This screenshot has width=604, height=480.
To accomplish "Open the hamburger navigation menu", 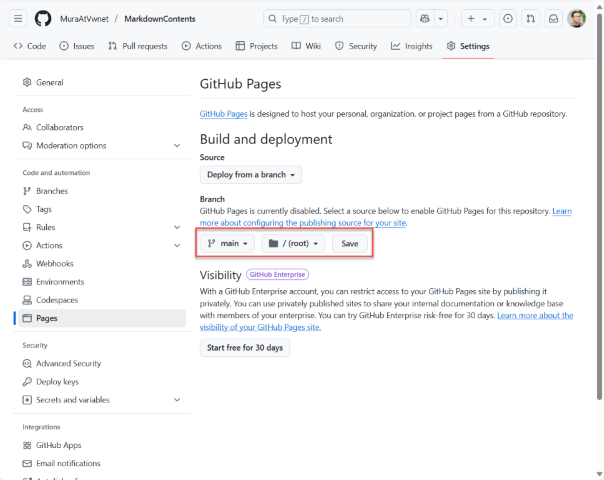I will click(x=18, y=18).
